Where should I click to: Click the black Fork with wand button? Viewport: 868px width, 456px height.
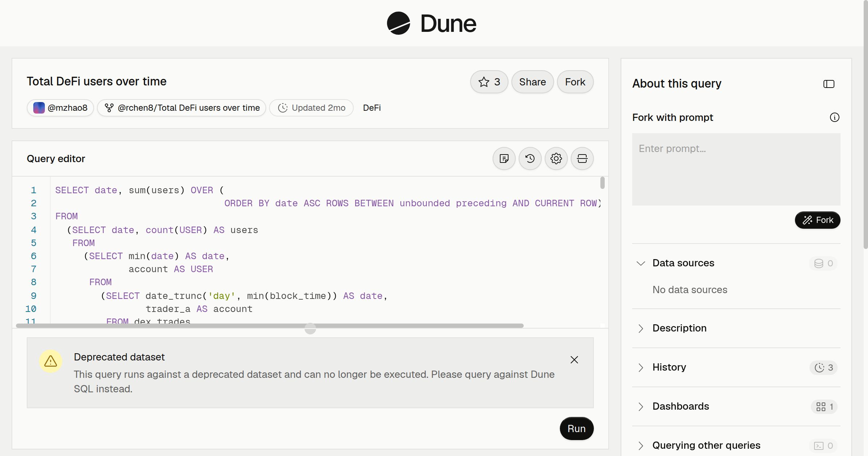(x=817, y=220)
